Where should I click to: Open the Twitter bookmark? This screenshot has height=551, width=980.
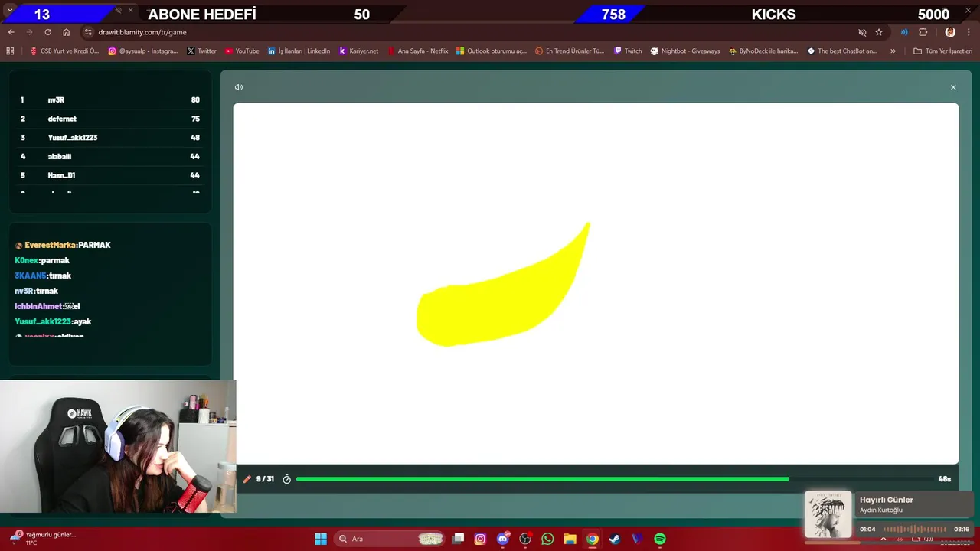(201, 51)
